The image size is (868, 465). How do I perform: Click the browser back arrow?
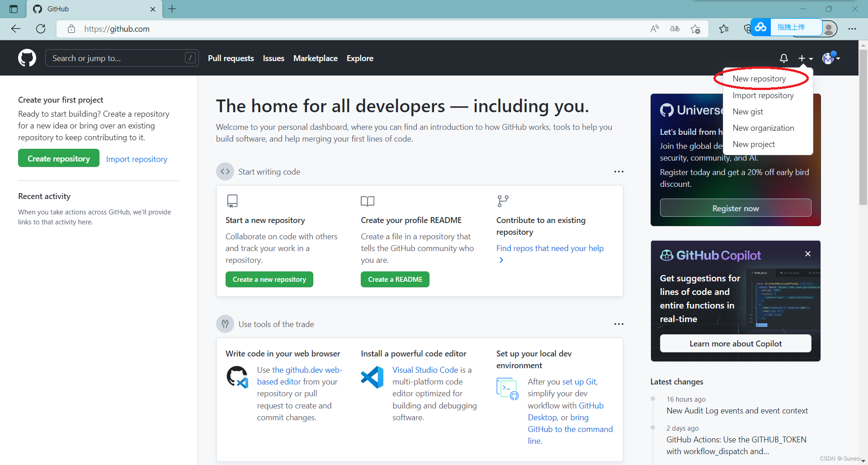click(x=16, y=29)
